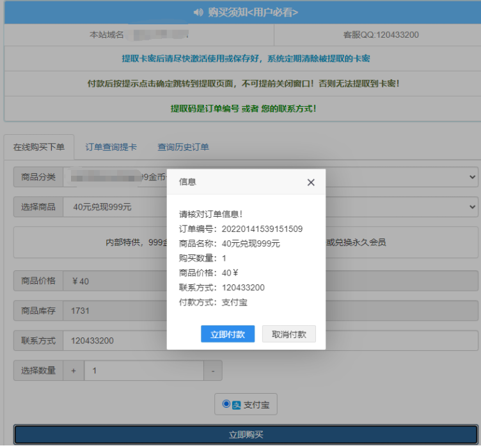Click the 立即购买 button

point(246,435)
